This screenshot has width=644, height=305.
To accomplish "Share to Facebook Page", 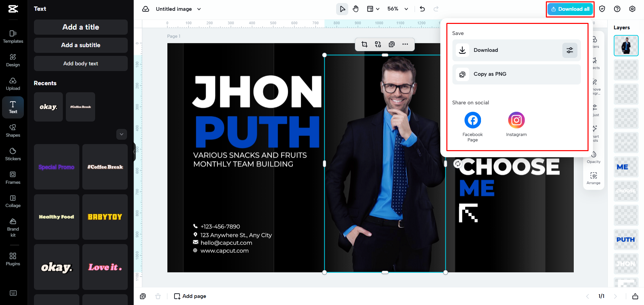I will [x=473, y=120].
